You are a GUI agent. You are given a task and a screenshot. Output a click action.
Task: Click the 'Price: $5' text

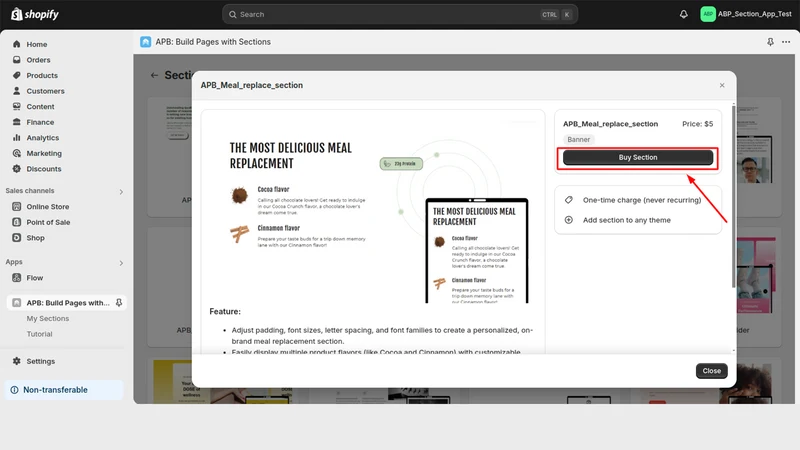pos(697,124)
